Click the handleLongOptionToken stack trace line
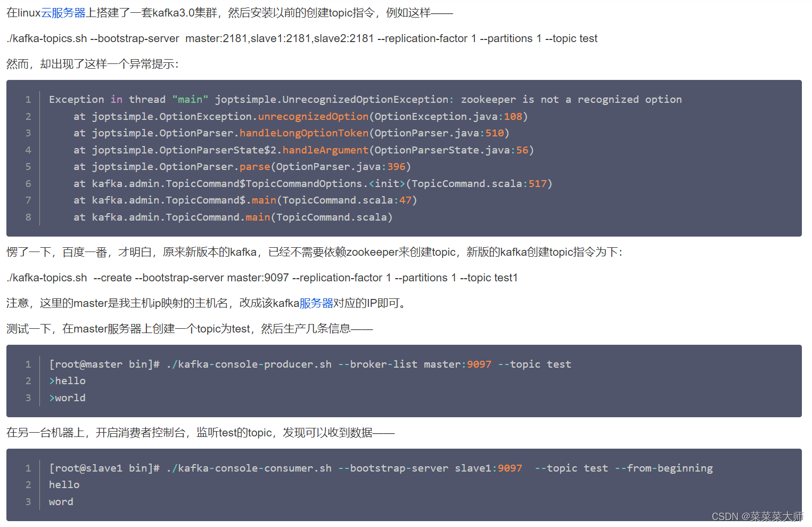812x527 pixels. 291,133
